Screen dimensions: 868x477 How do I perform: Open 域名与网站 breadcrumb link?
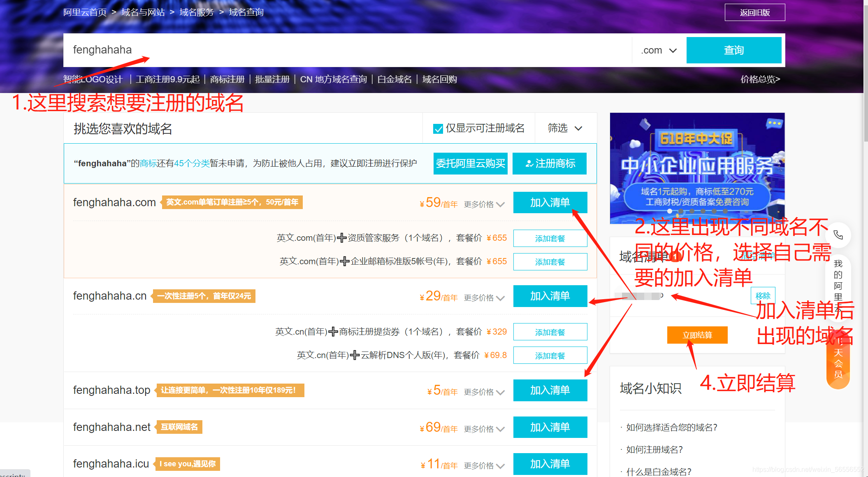[143, 12]
